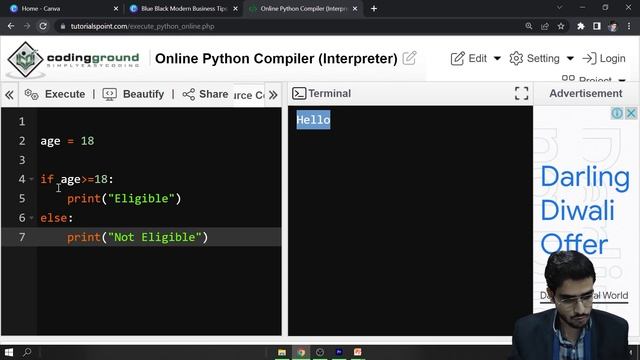
Task: Click the highlighted Hello output text
Action: [x=313, y=120]
